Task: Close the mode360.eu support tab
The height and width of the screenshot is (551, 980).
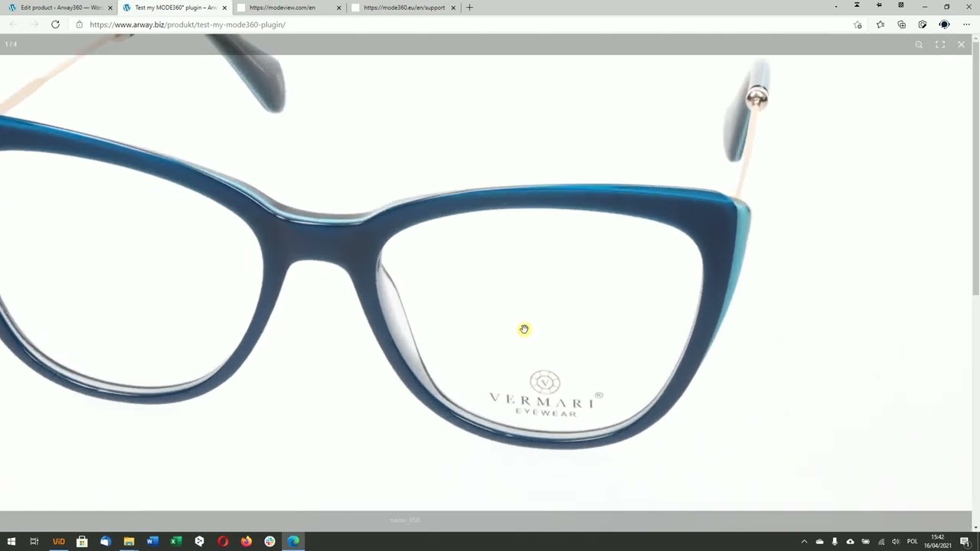Action: point(453,8)
